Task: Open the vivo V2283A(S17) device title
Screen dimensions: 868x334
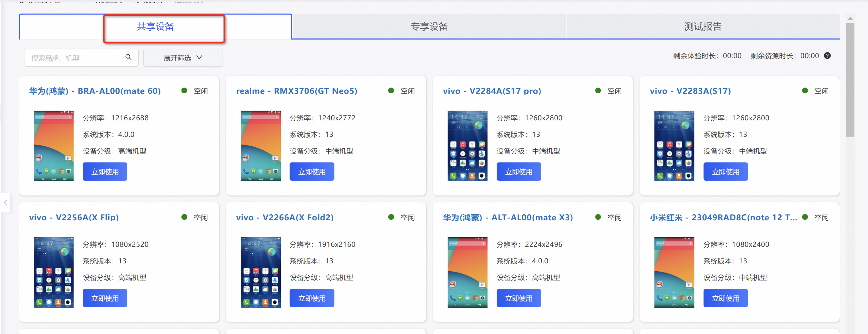Action: pyautogui.click(x=690, y=91)
